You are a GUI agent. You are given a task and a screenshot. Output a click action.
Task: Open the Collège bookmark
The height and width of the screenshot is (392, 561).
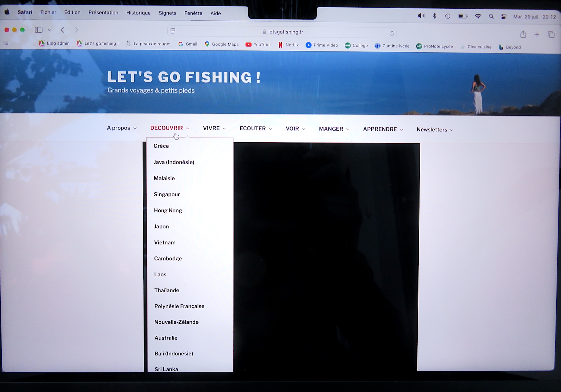356,45
